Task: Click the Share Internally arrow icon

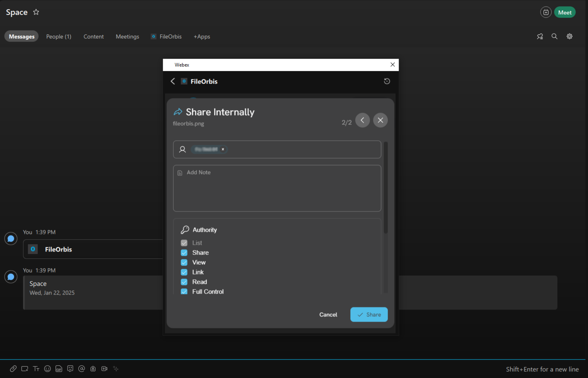Action: [178, 112]
